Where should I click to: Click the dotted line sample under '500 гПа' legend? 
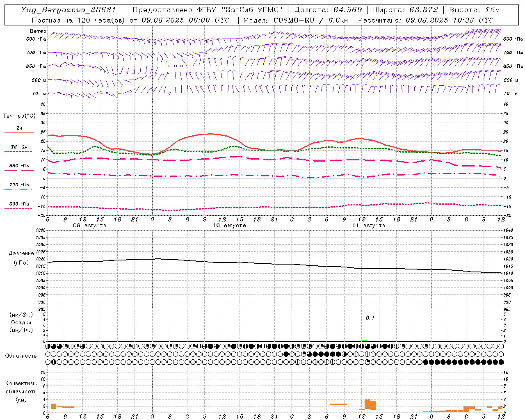[18, 209]
